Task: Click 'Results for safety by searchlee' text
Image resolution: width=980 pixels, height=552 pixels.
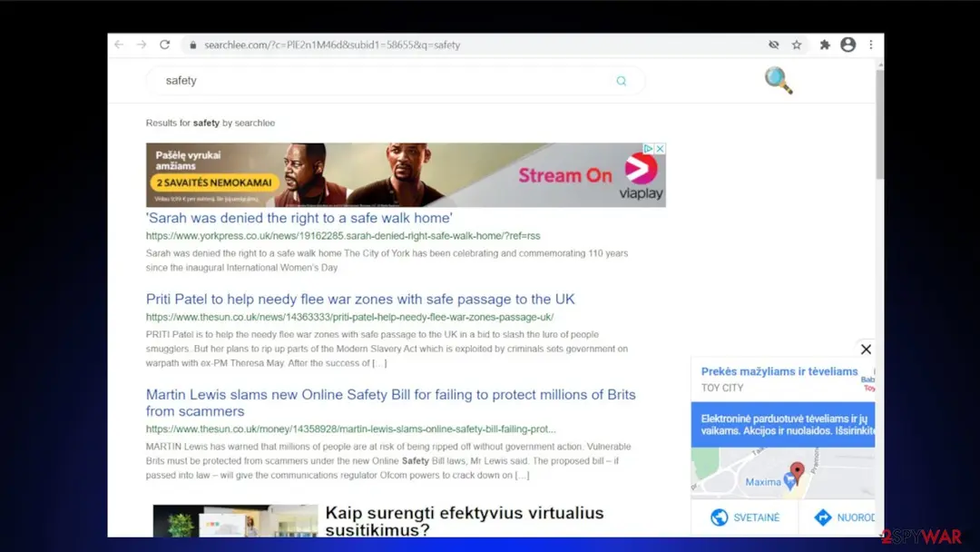Action: [210, 123]
